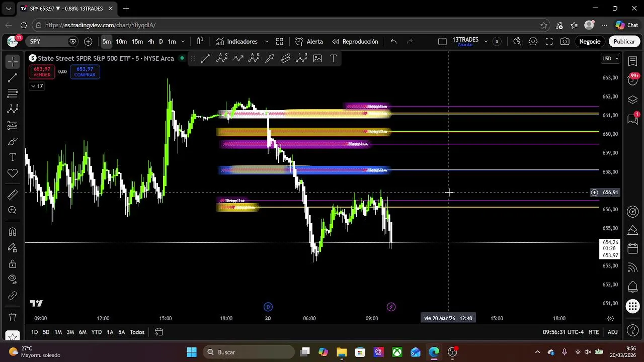Open indicator templates grid icon
The width and height of the screenshot is (644, 362).
pyautogui.click(x=280, y=41)
